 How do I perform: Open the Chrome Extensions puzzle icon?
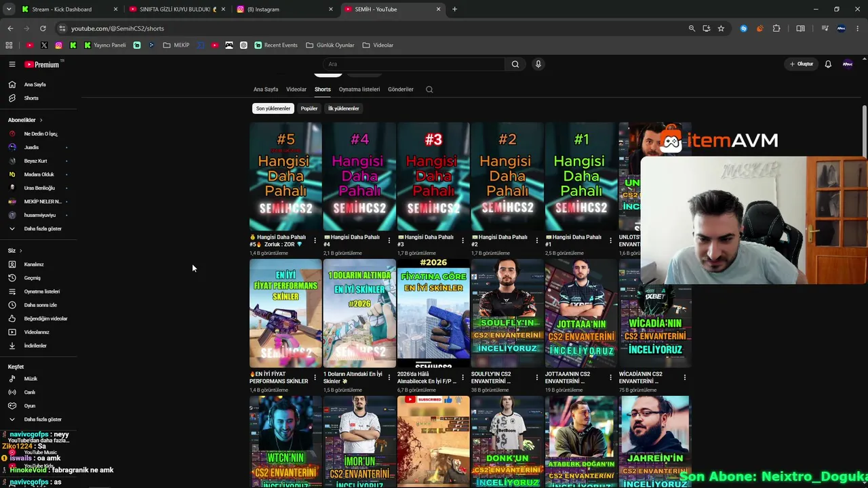[776, 28]
